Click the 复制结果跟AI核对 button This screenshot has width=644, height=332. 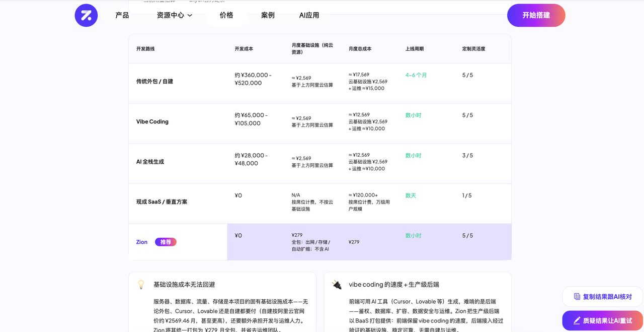(603, 297)
